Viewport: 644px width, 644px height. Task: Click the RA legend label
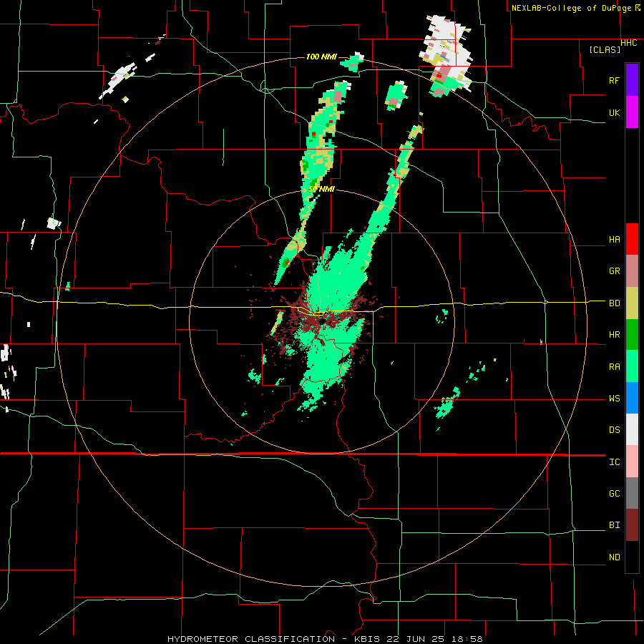click(614, 367)
